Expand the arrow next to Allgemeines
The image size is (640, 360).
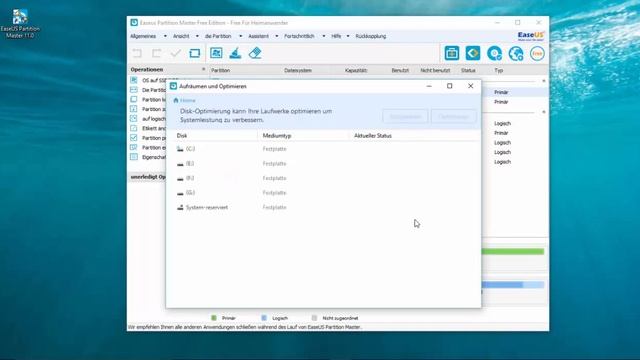click(x=165, y=36)
